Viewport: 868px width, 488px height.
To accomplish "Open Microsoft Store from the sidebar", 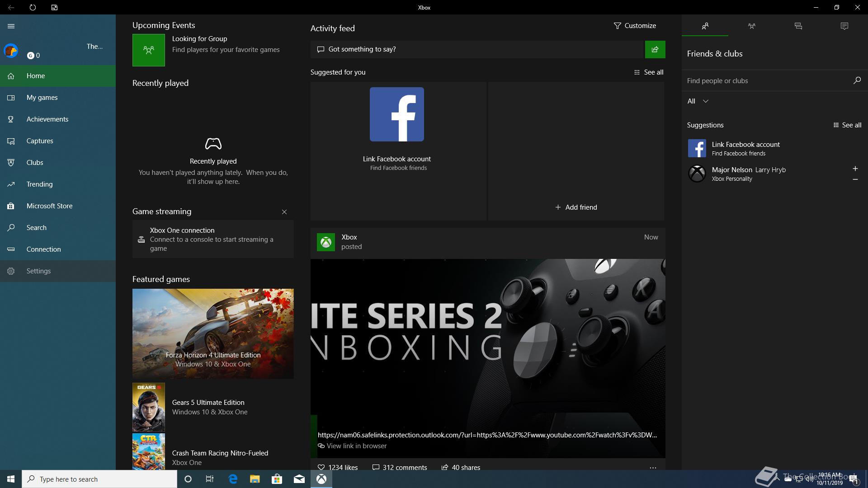I will click(x=58, y=206).
